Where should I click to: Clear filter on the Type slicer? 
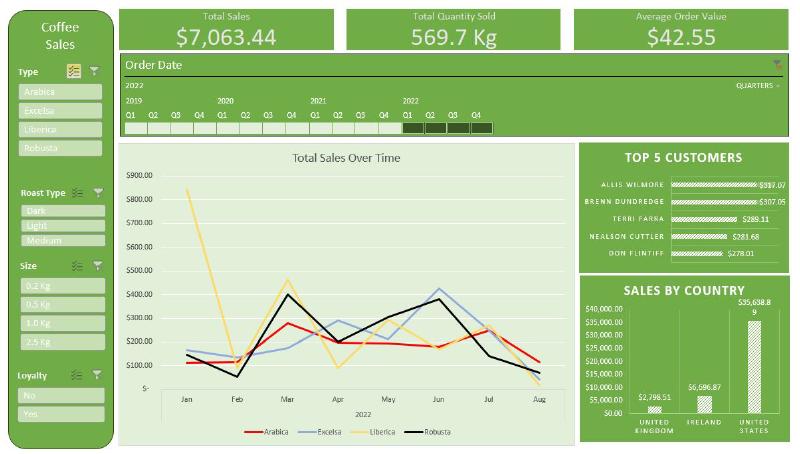95,71
